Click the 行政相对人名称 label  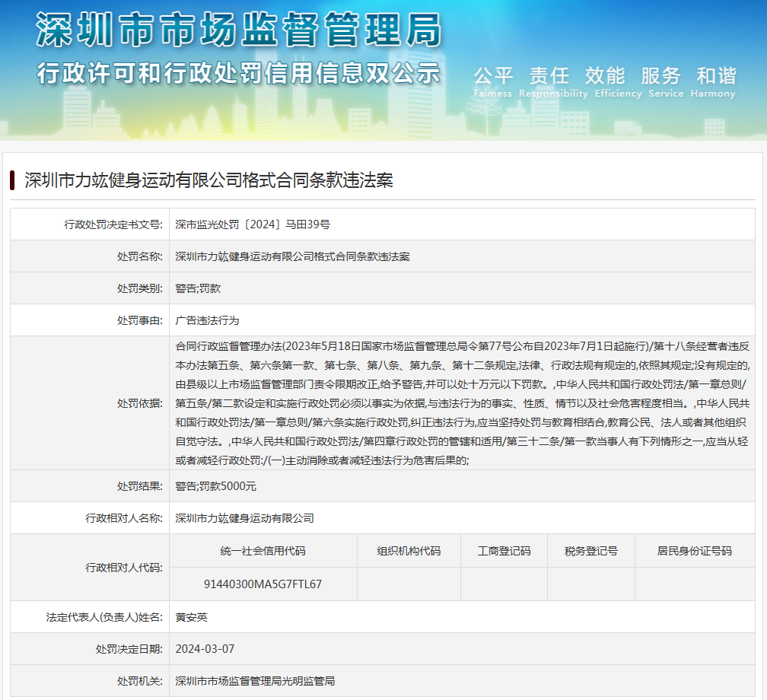click(124, 518)
